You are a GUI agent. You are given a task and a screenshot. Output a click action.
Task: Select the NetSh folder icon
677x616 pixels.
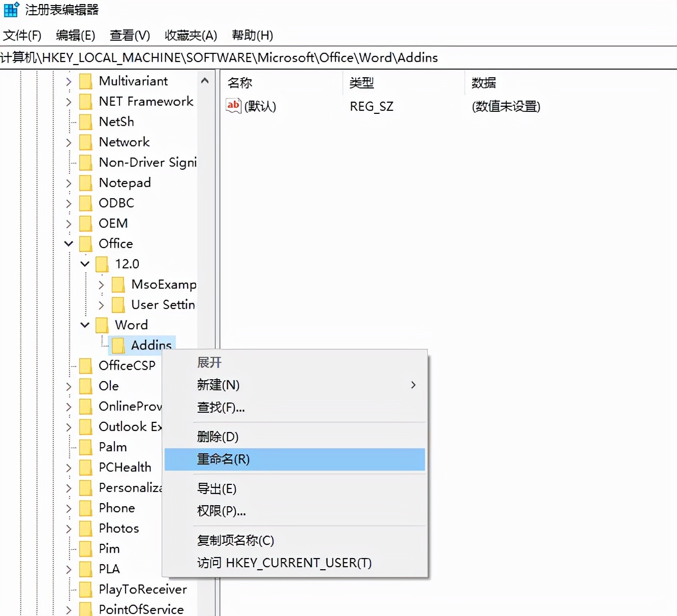86,122
